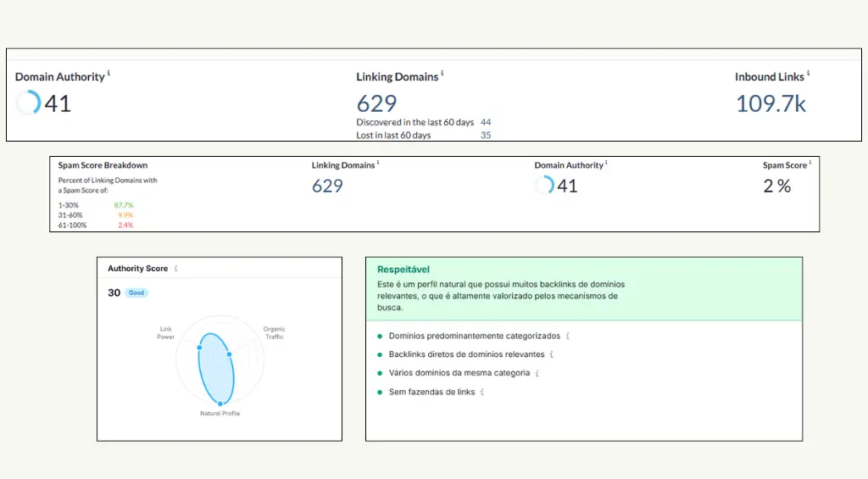The image size is (868, 479).
Task: Click the 109.7k inbound links value
Action: click(771, 103)
